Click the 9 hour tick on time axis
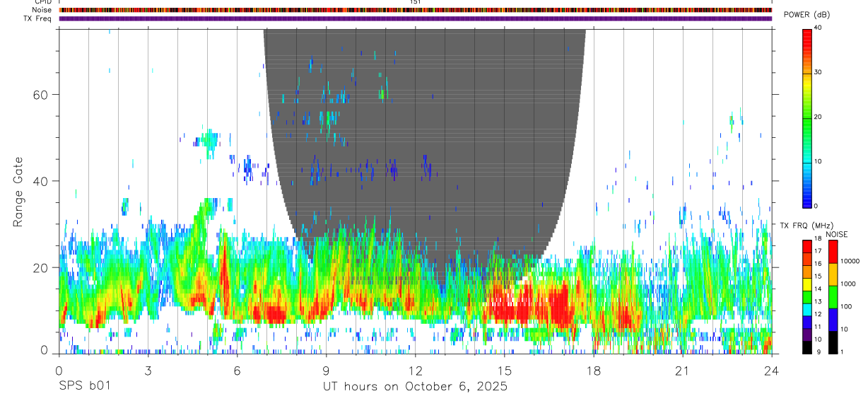This screenshot has width=868, height=401. [326, 371]
